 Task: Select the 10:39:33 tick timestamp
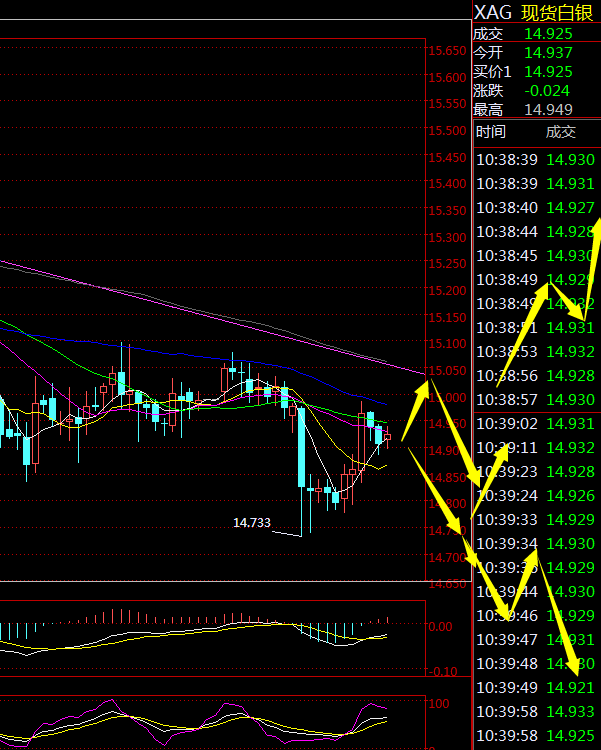(x=507, y=519)
